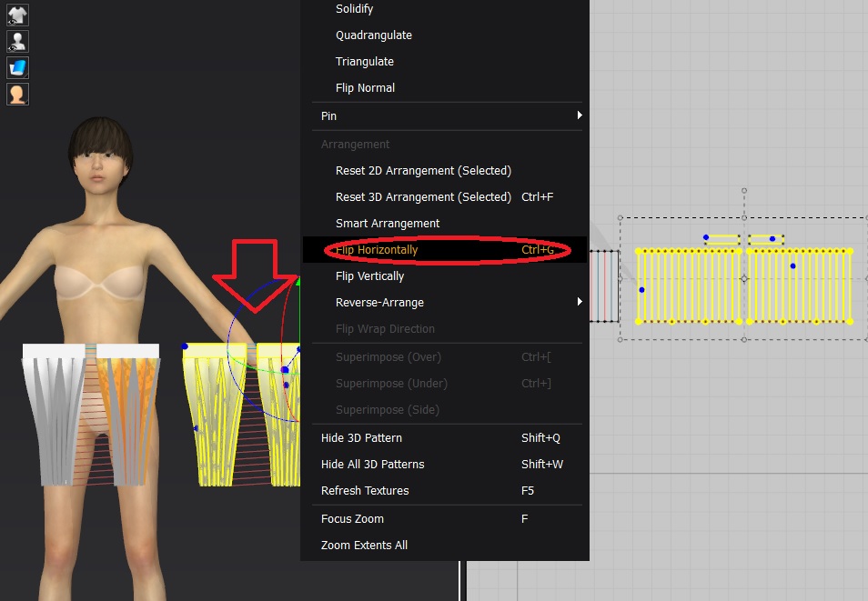
Task: Click Flip Vertically menu item
Action: pyautogui.click(x=369, y=275)
